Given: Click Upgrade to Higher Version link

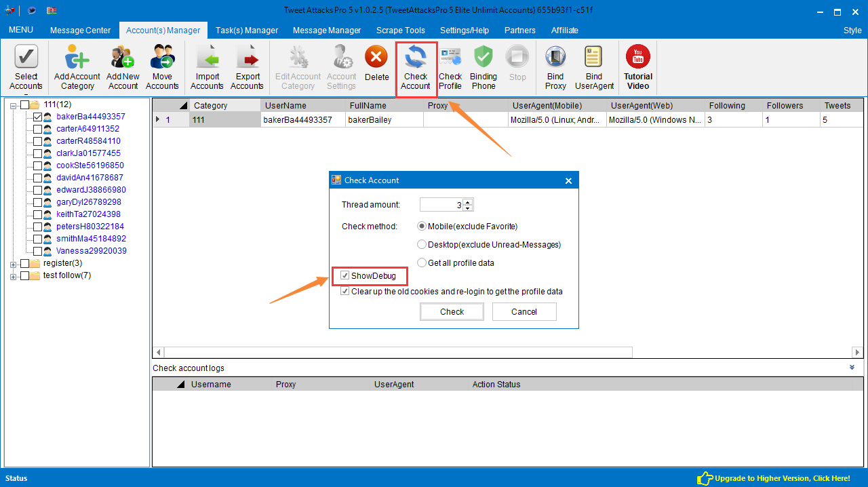Looking at the screenshot, I should [x=782, y=478].
